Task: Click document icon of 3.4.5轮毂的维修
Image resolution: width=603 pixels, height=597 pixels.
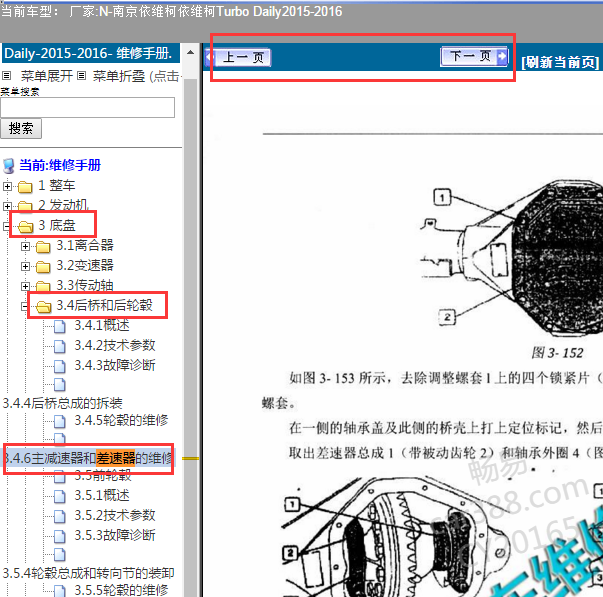Action: [x=60, y=422]
